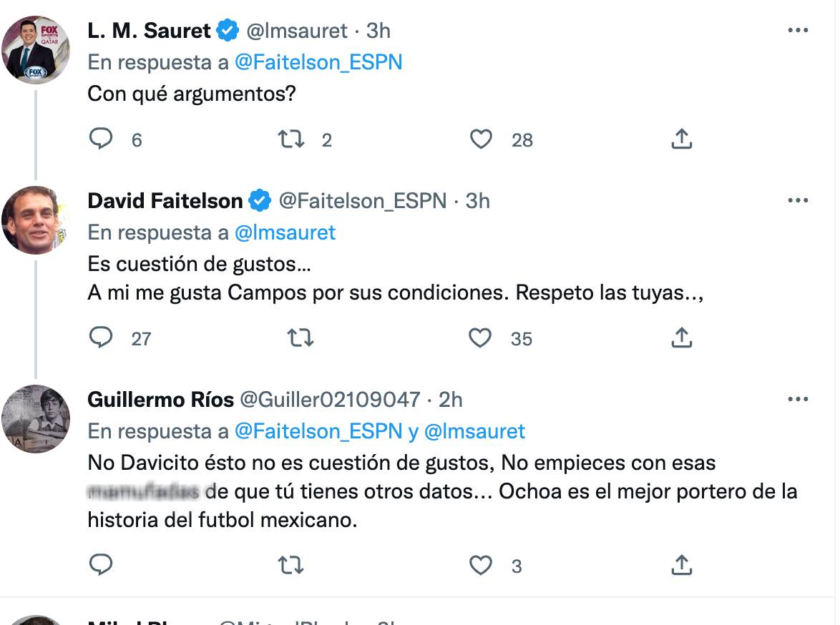
Task: Open more options on Guillermo Ríos's tweet
Action: 798,400
